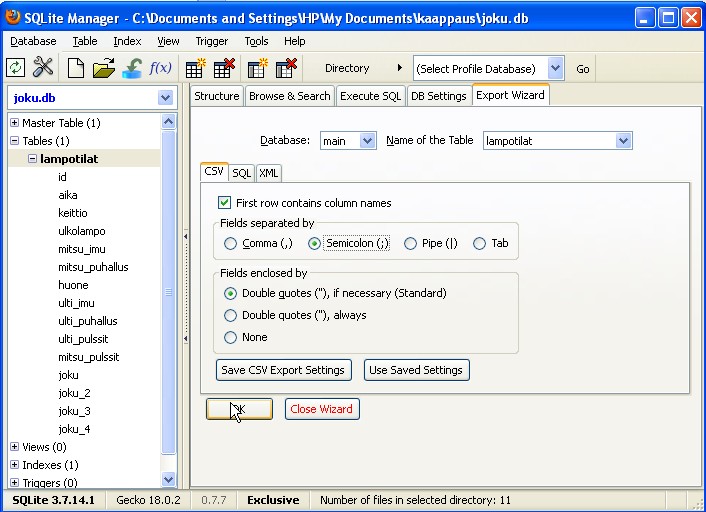Select the mitsu_puhallus column in tree

coord(93,267)
